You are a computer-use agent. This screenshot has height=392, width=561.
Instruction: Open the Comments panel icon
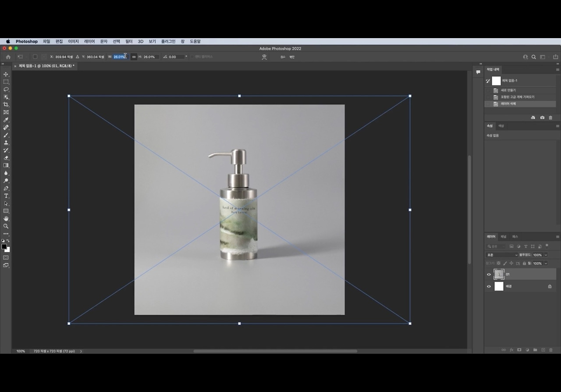coord(478,72)
